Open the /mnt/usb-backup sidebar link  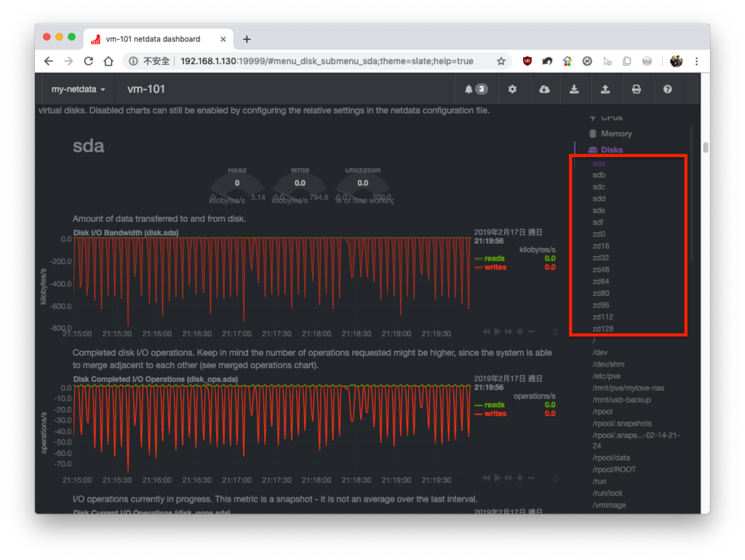621,399
